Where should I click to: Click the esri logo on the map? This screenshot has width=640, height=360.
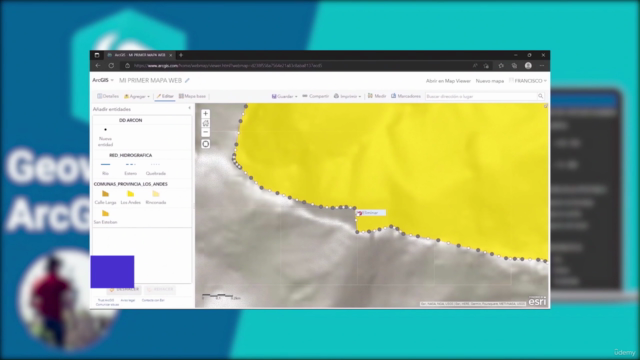tap(537, 302)
